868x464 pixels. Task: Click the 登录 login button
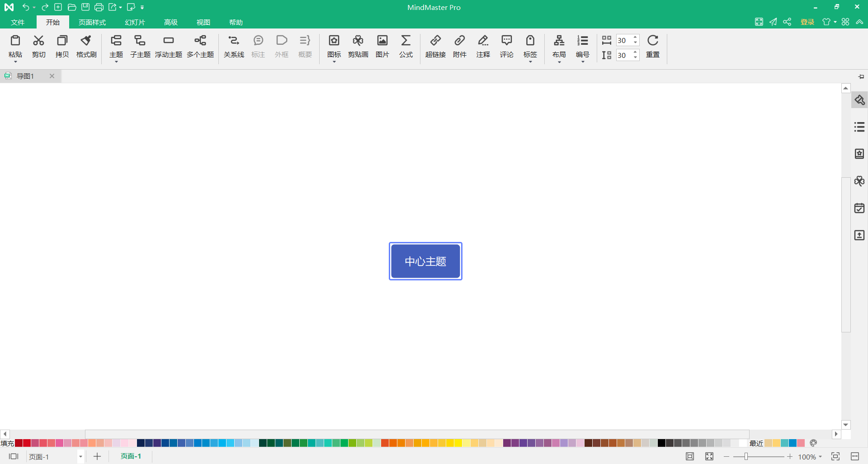807,22
